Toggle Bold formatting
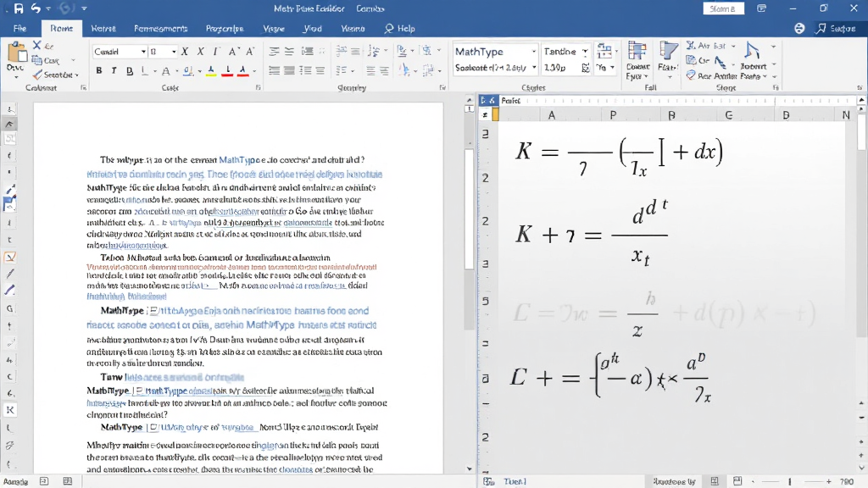 99,70
